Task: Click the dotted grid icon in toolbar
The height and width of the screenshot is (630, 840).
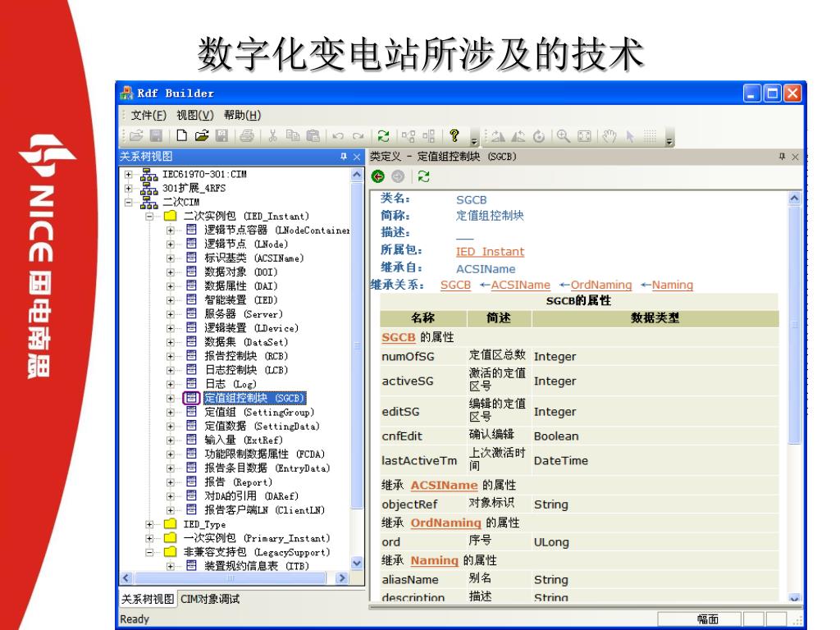Action: (650, 136)
